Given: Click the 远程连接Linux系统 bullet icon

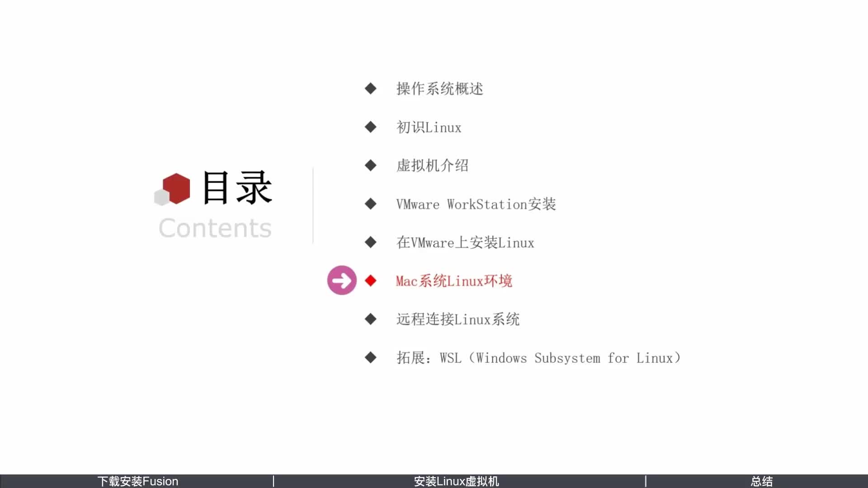Looking at the screenshot, I should pyautogui.click(x=370, y=319).
